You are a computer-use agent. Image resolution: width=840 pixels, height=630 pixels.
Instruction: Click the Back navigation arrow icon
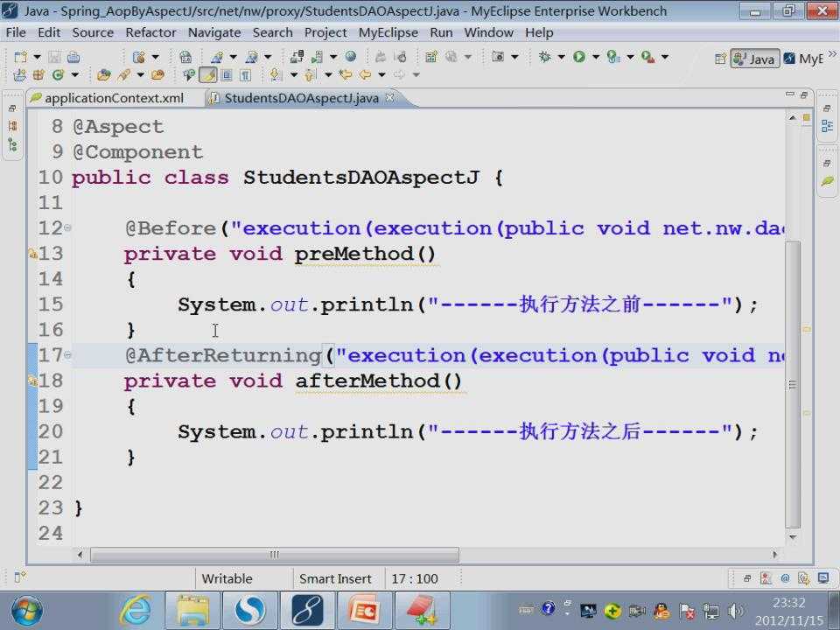point(366,75)
